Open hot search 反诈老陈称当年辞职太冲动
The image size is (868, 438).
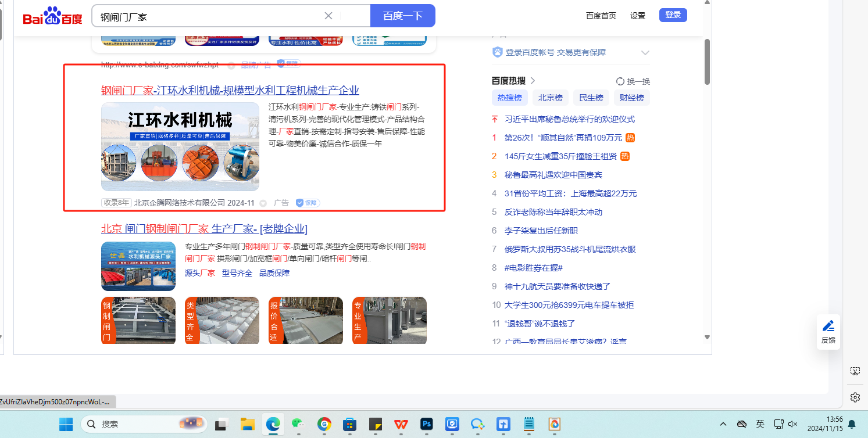click(553, 212)
